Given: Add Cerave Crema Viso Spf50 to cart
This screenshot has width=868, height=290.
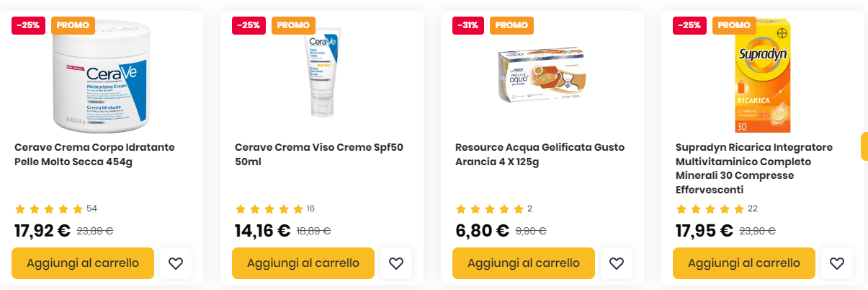Looking at the screenshot, I should tap(303, 263).
